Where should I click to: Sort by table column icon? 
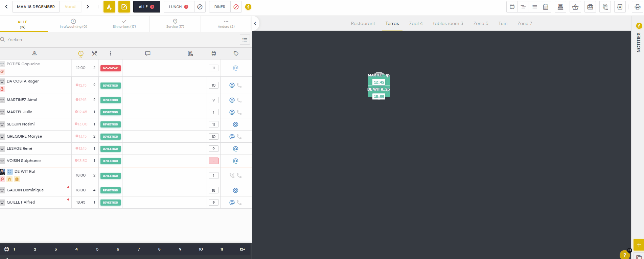click(214, 53)
